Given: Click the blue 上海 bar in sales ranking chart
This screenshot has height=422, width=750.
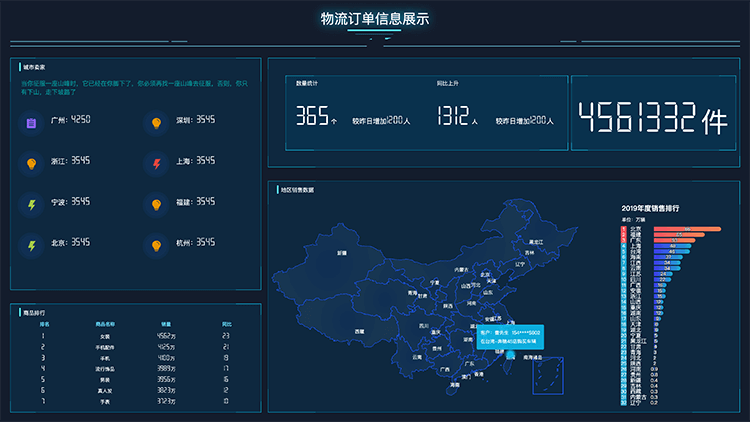Looking at the screenshot, I should 672,246.
